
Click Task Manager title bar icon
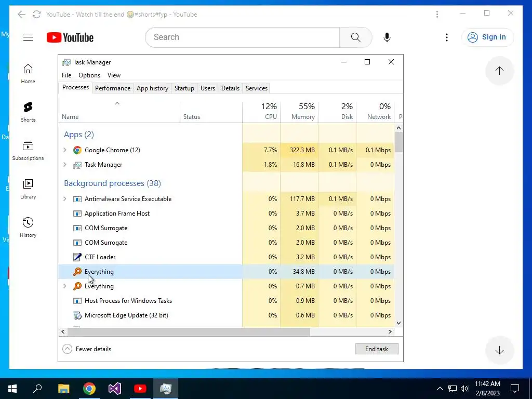[x=66, y=62]
